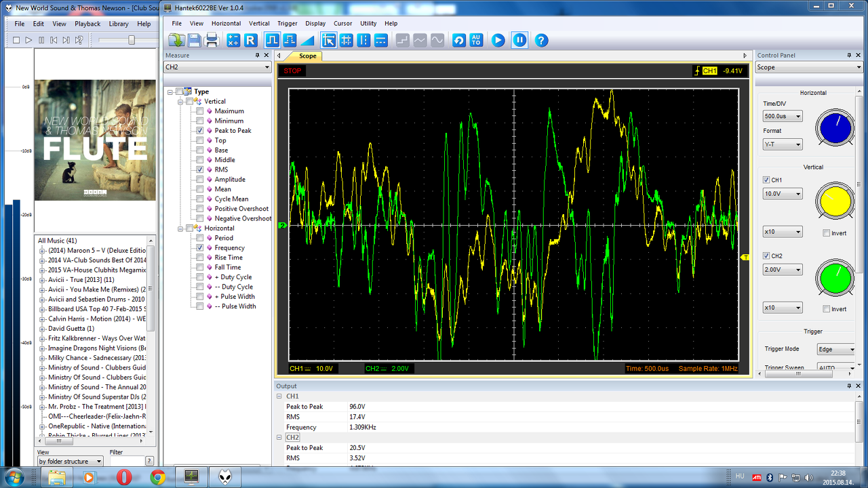Open the CH2 2.00V voltage dropdown

[783, 270]
